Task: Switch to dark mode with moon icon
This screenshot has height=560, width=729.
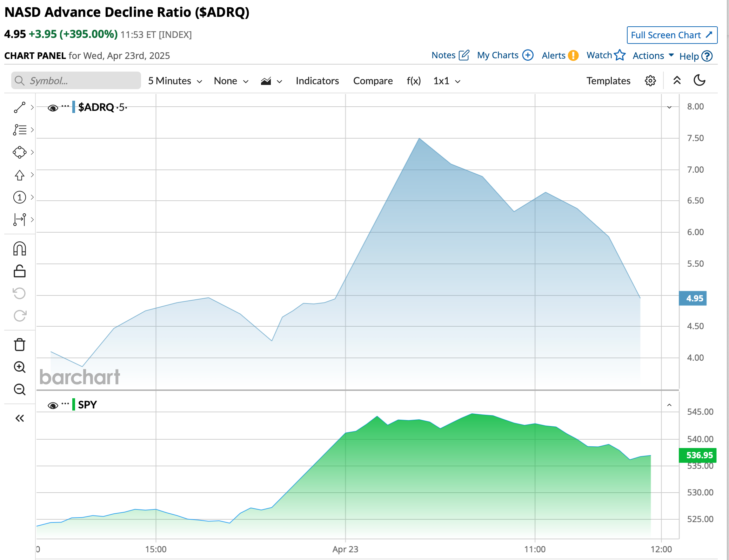Action: [x=699, y=80]
